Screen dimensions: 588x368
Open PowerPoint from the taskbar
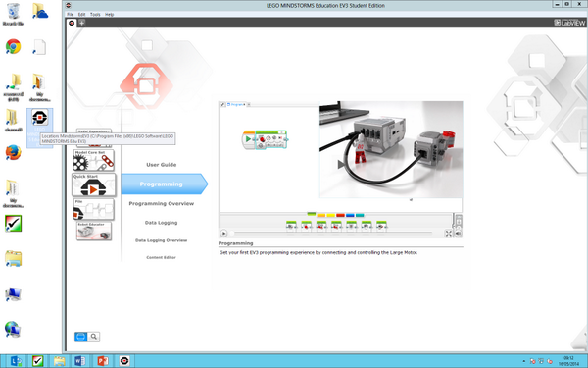pos(102,361)
